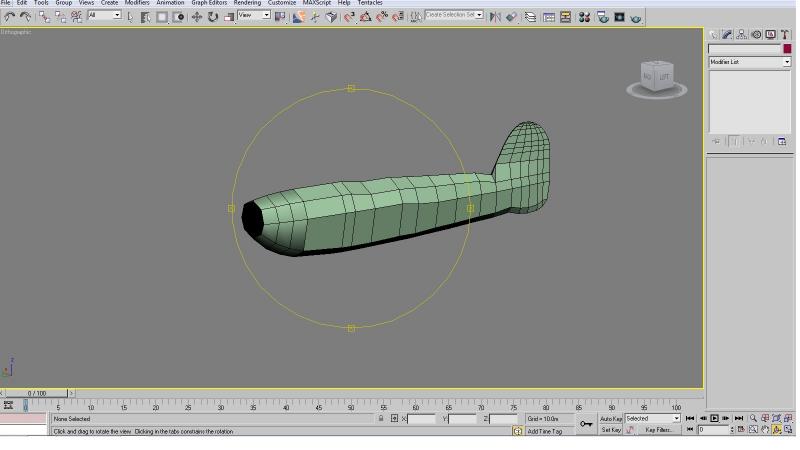Click the Undo arrow in the toolbar

point(9,17)
